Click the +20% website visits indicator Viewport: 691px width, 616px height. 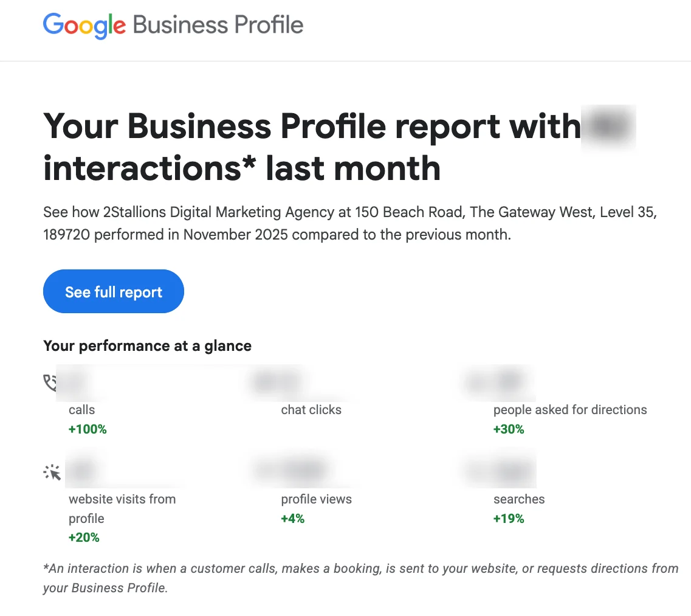(x=84, y=537)
